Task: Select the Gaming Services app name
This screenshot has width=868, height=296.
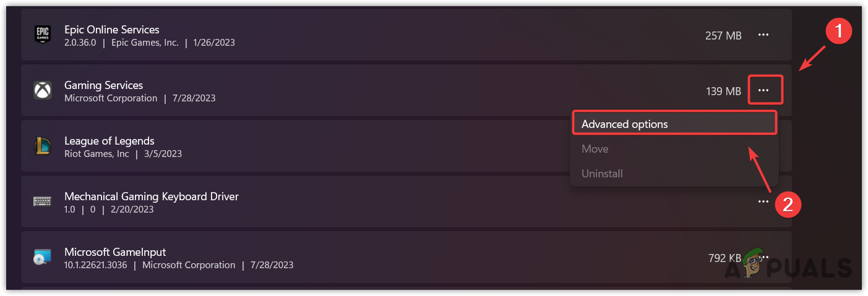Action: 104,85
